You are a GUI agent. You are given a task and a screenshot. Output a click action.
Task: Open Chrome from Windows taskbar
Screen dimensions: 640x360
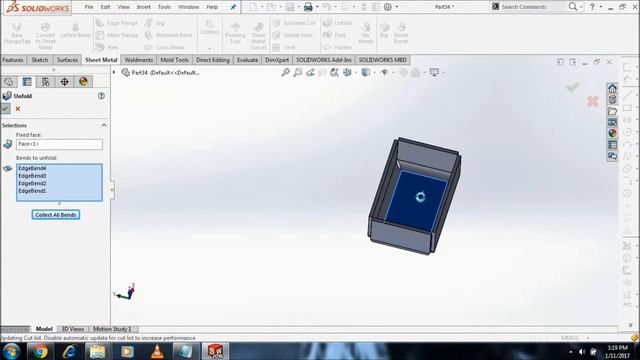40,351
